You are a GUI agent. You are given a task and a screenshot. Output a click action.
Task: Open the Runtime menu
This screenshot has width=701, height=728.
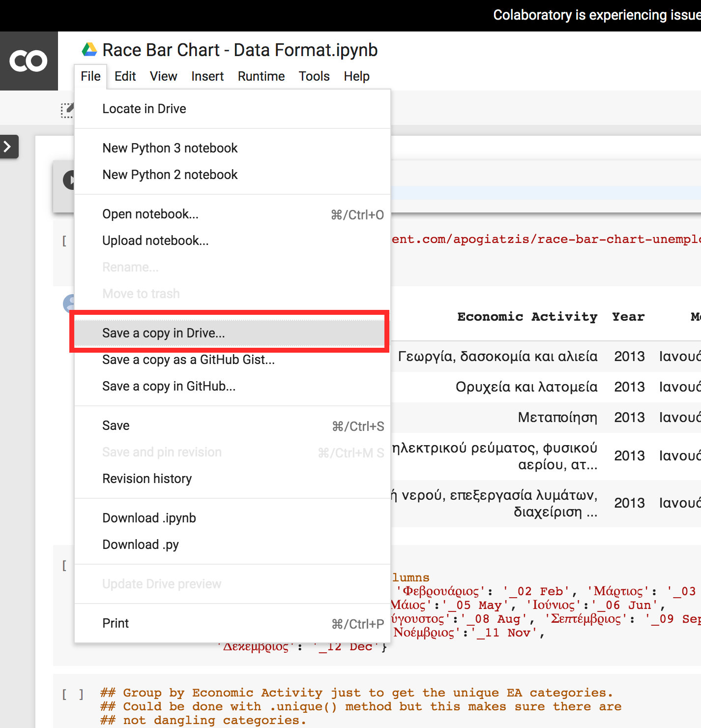tap(261, 76)
